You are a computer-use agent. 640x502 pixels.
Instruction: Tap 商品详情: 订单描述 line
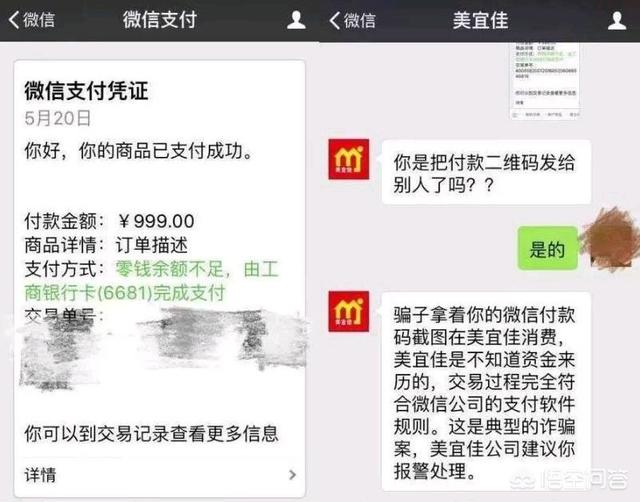(106, 245)
